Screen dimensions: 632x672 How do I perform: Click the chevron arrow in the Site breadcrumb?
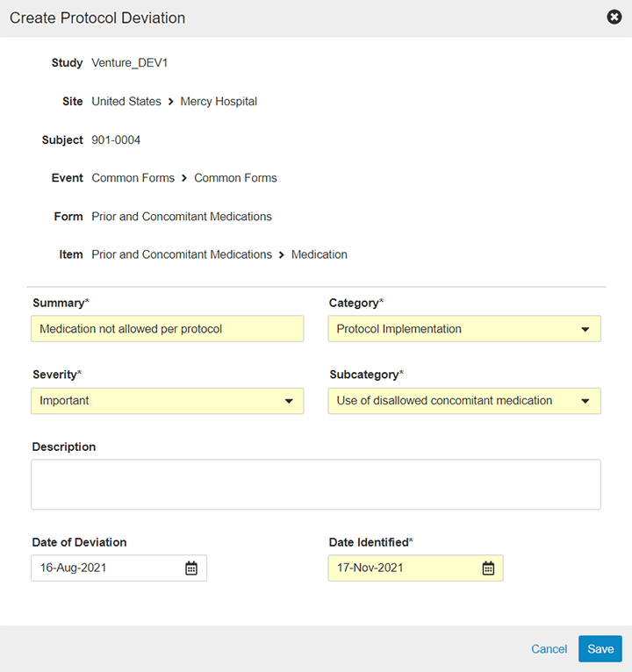click(171, 102)
